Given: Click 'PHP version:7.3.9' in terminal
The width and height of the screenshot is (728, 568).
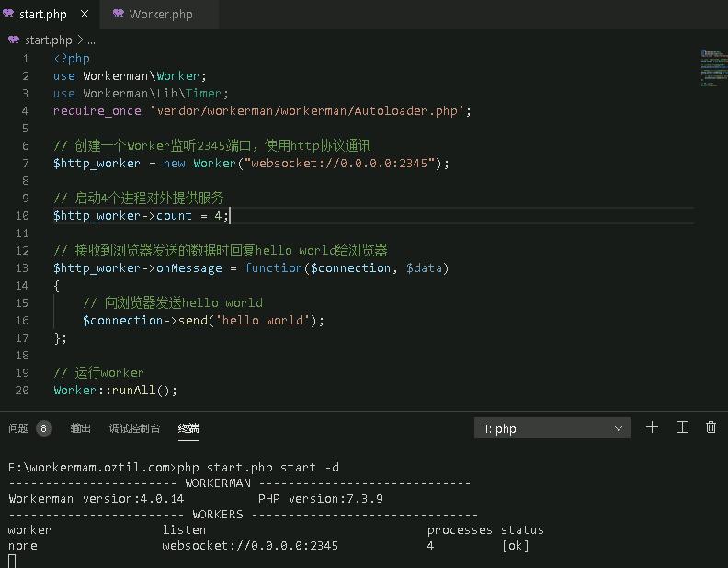Looking at the screenshot, I should [321, 499].
